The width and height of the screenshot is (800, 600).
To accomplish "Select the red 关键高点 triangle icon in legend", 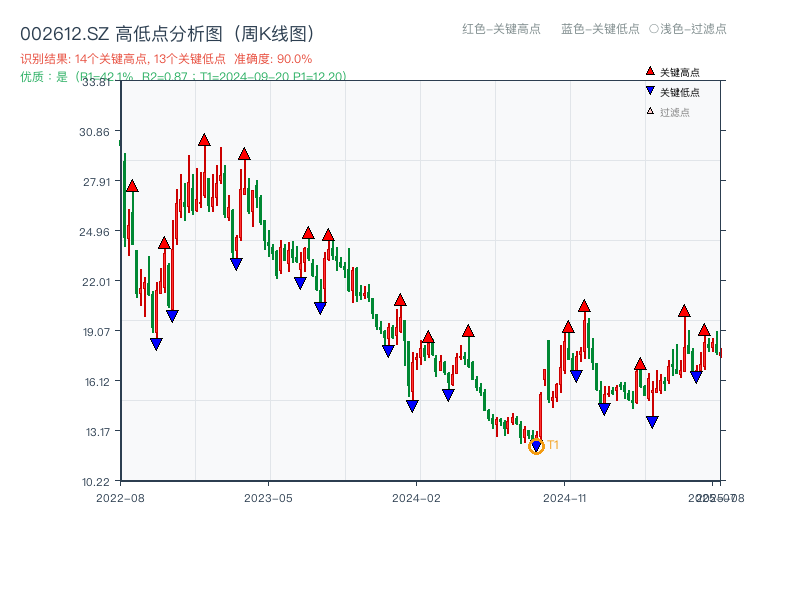I will pyautogui.click(x=649, y=72).
